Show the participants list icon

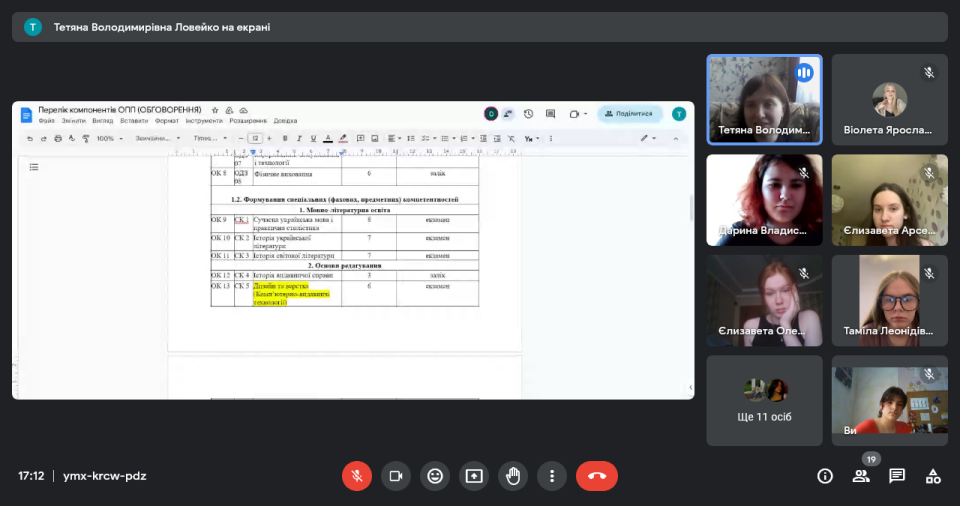[x=861, y=476]
